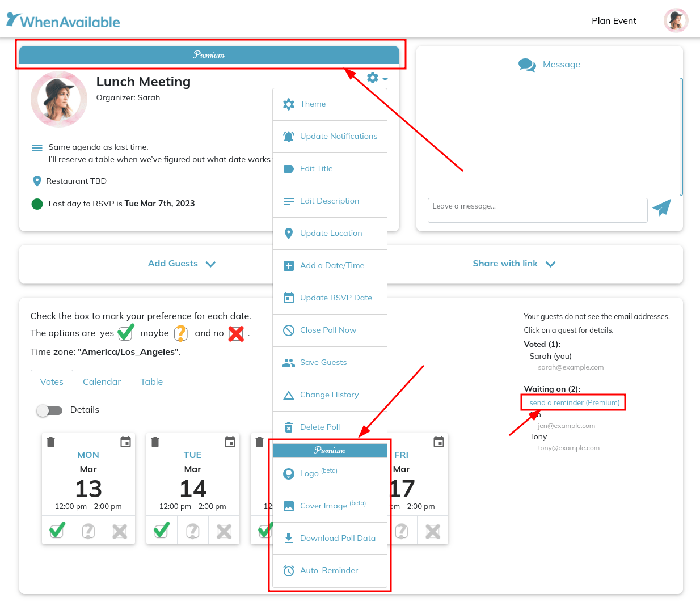Click the Leave a message input field
This screenshot has width=700, height=602.
tap(537, 210)
